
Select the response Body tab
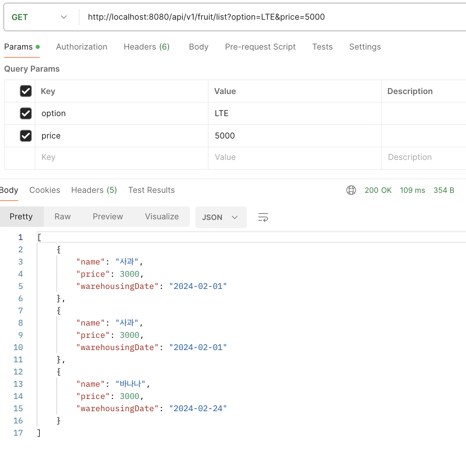(x=9, y=190)
